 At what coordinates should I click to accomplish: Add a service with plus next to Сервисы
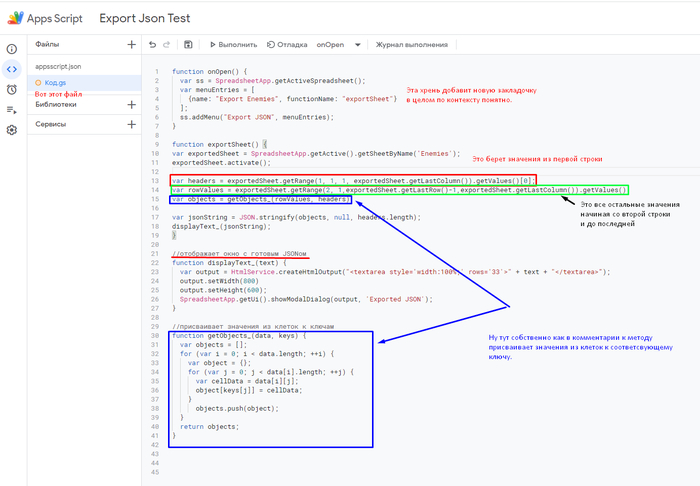(131, 124)
